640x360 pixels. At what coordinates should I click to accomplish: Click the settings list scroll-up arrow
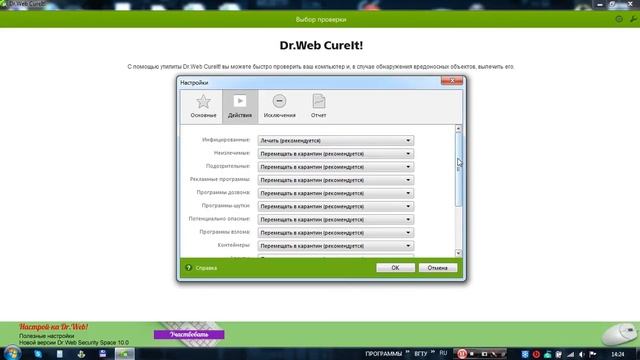tap(458, 129)
